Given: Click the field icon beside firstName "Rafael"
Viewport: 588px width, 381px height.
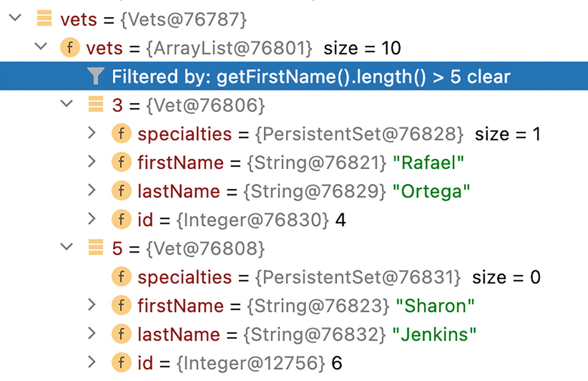Looking at the screenshot, I should 122,162.
